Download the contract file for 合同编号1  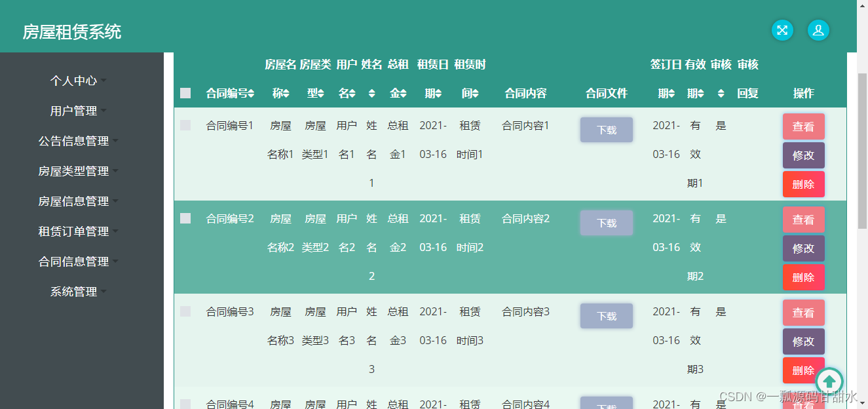(x=606, y=130)
